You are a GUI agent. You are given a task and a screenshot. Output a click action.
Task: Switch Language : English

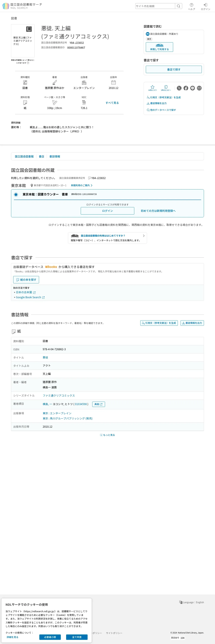tap(191, 602)
